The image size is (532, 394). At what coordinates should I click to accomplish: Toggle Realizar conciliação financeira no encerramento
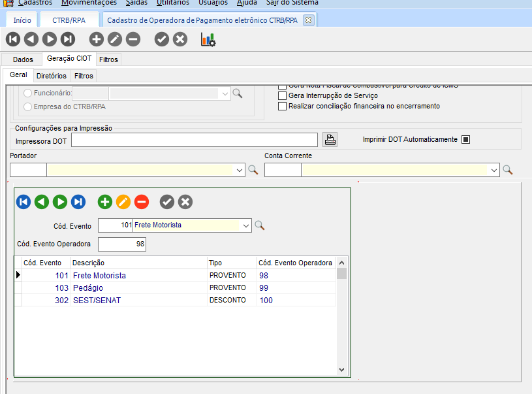282,106
